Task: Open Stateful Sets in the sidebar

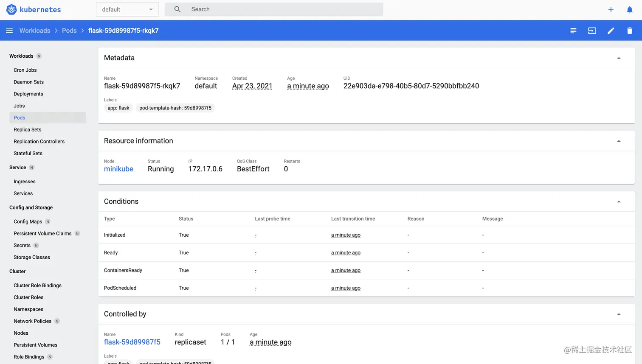Action: [28, 153]
